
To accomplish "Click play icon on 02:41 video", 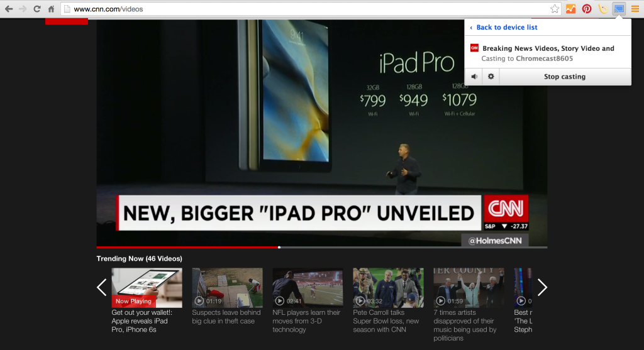I will 280,301.
